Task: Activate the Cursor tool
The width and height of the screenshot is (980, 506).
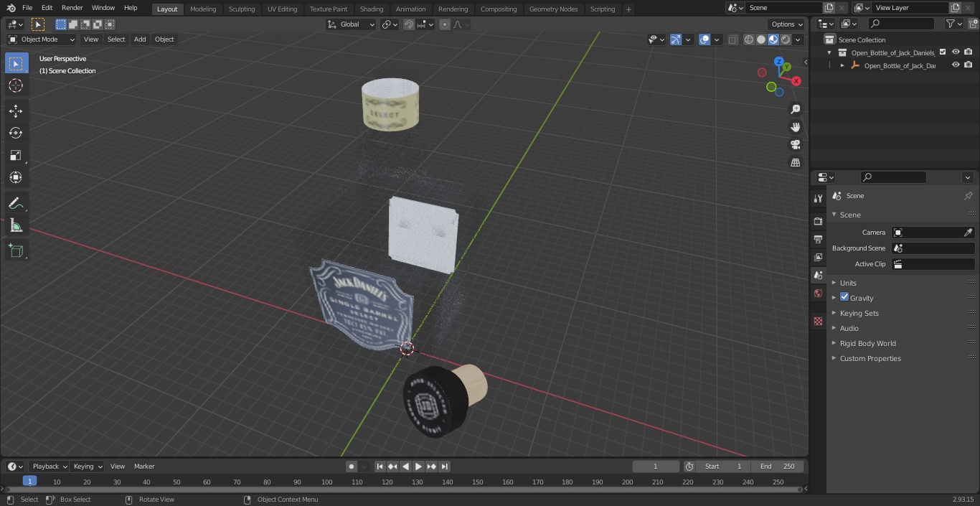Action: (16, 85)
